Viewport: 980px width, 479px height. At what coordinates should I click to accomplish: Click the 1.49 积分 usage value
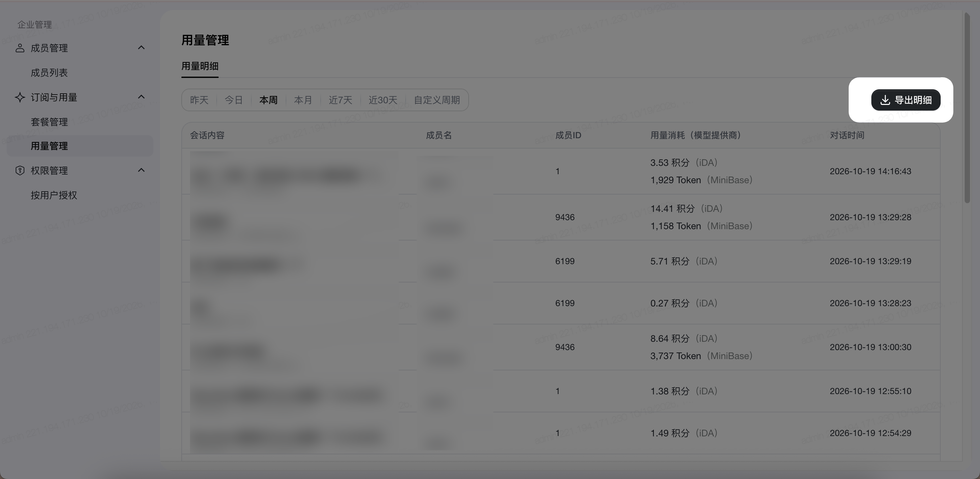670,433
